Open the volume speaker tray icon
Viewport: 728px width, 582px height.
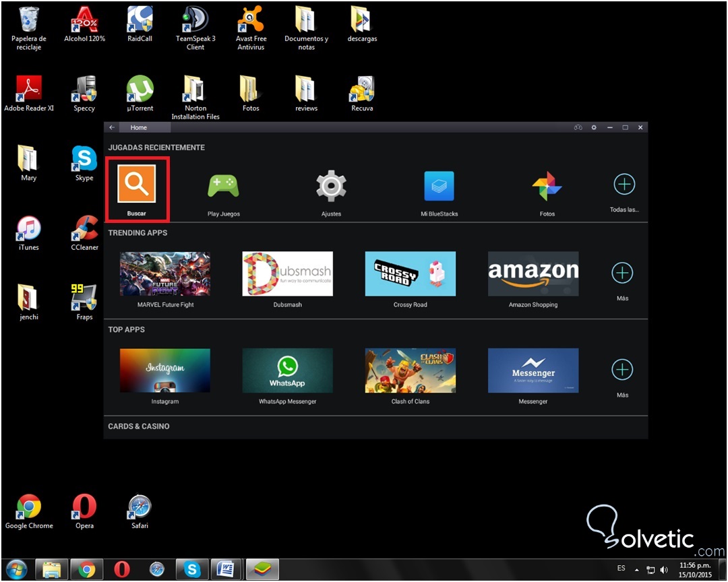pyautogui.click(x=664, y=570)
